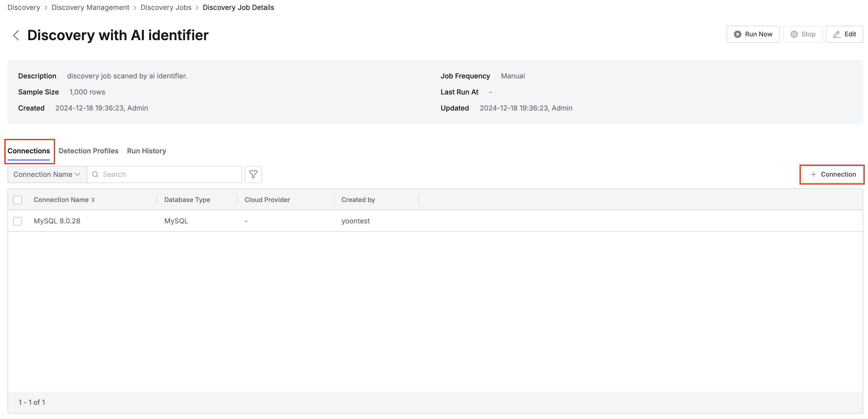
Task: Click the back arrow beside the job title
Action: pos(16,35)
